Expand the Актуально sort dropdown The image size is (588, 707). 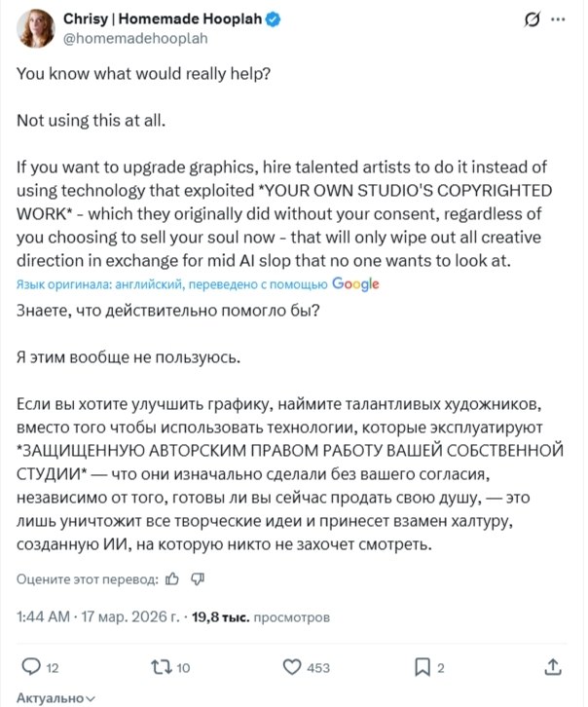click(55, 698)
